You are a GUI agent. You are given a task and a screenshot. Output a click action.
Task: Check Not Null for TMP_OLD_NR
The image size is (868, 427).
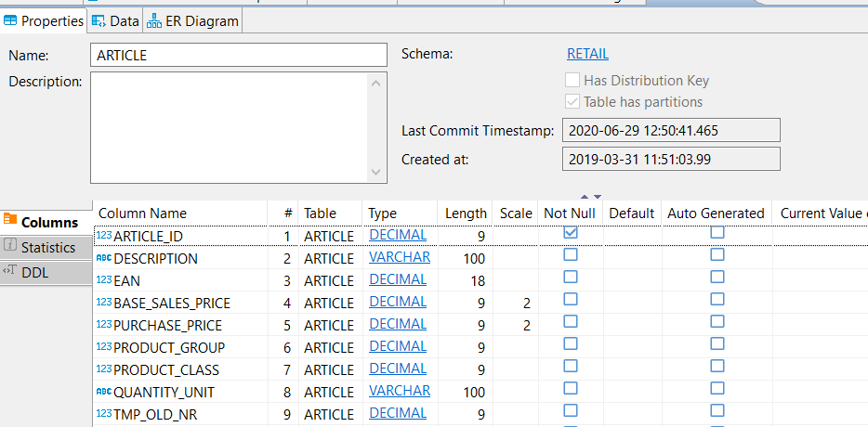[x=571, y=410]
